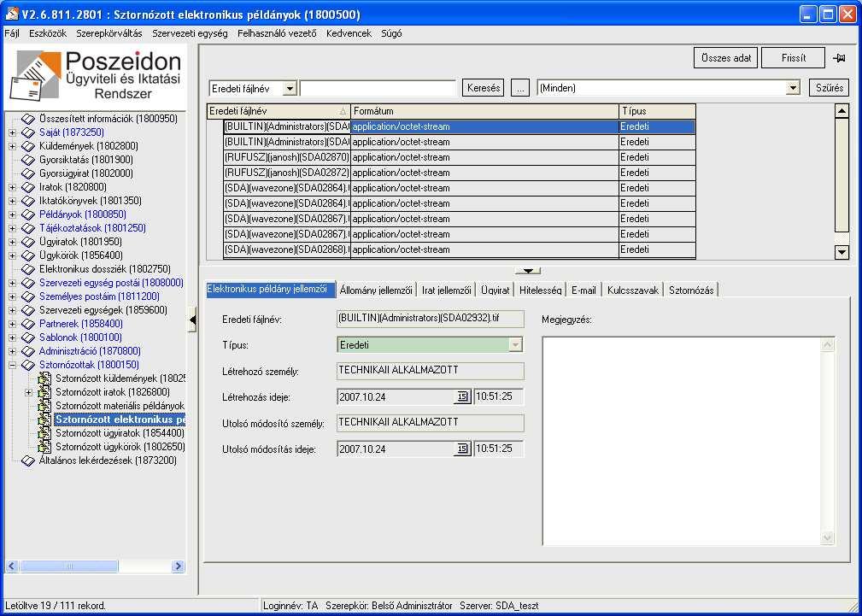Click in the search text field
862x616 pixels.
click(378, 88)
